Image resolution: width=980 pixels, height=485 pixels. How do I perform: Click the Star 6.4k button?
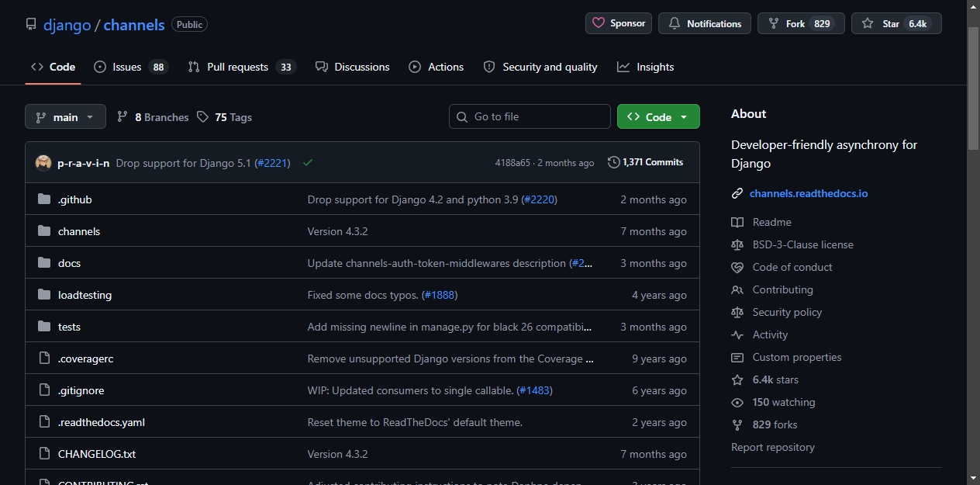(x=896, y=23)
